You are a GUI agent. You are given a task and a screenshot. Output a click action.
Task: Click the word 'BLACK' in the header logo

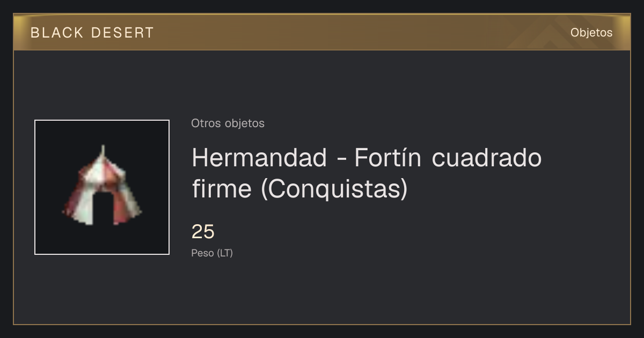pos(57,33)
